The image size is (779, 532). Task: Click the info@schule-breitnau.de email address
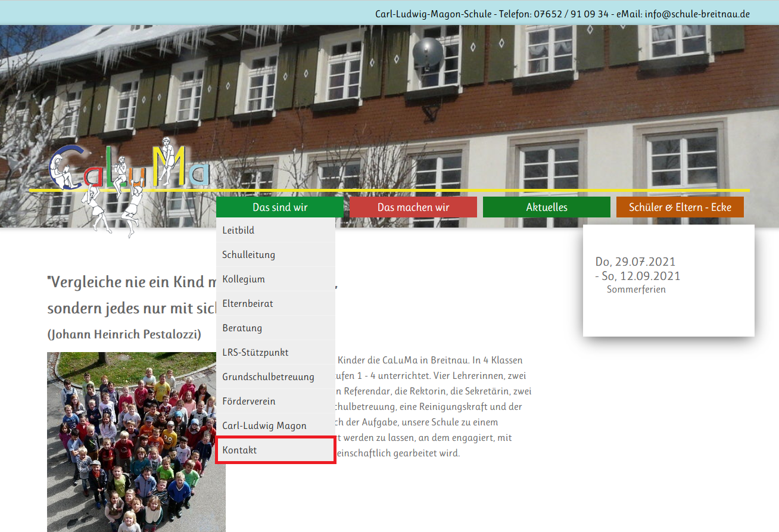tap(697, 14)
